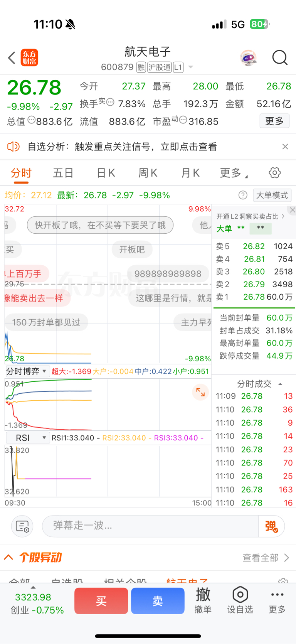
Task: Tap the 总值 info circle icon
Action: [31, 120]
